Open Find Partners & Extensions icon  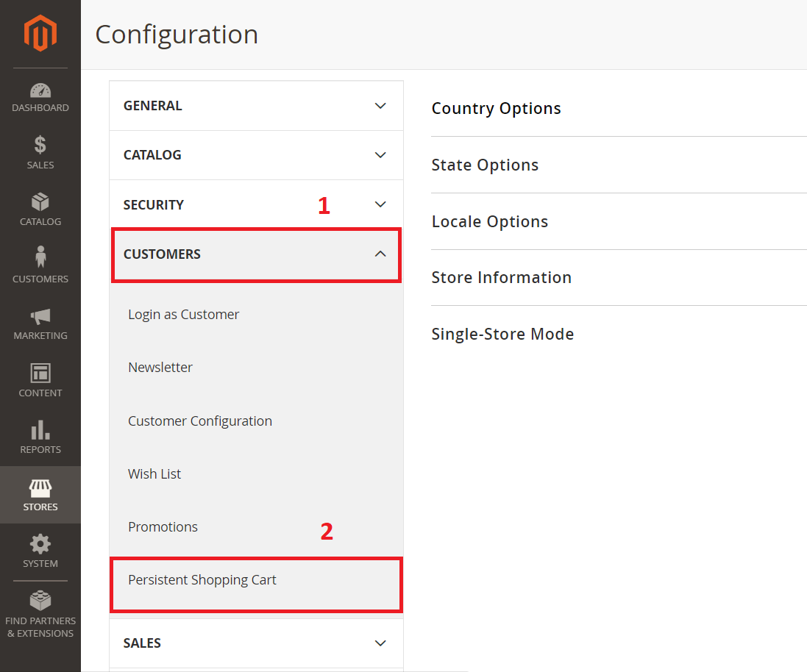[40, 601]
